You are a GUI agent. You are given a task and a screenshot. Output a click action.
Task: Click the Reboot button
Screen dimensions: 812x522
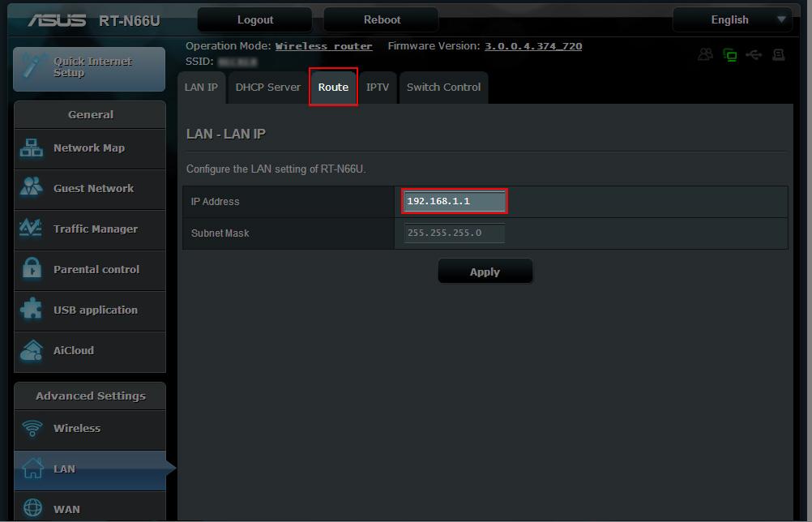coord(382,19)
